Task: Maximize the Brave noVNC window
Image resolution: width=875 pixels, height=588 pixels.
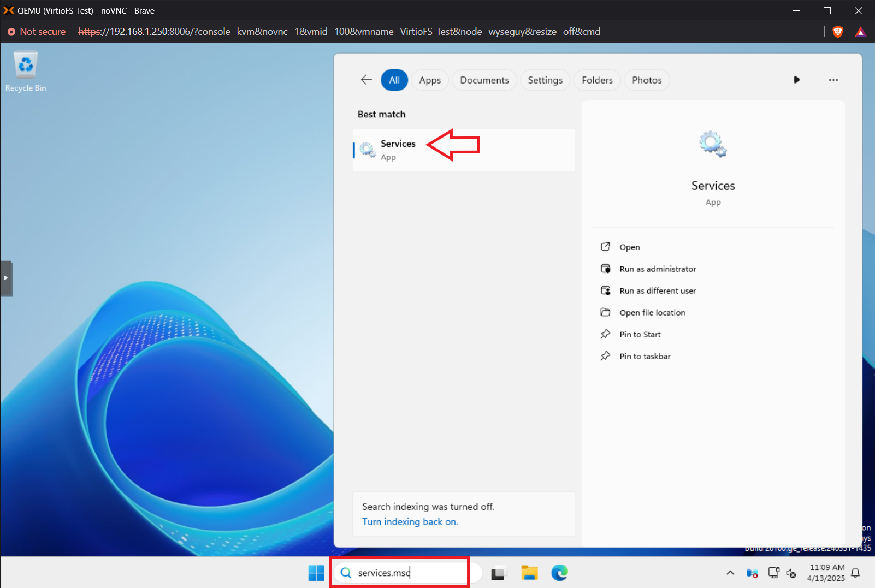Action: pyautogui.click(x=827, y=10)
